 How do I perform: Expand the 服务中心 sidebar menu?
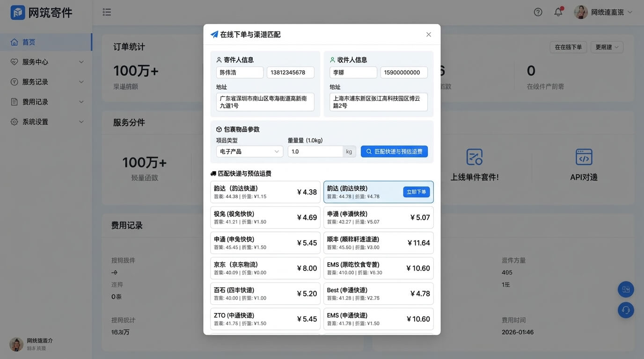81,62
